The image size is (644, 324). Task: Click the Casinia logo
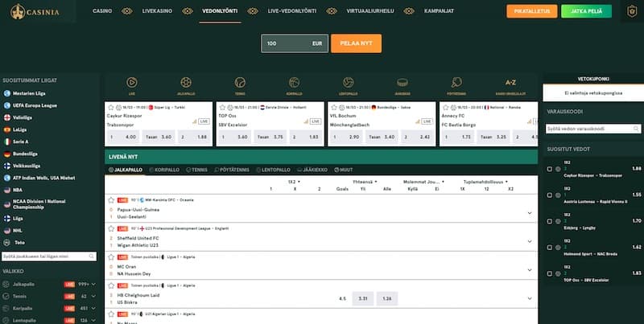35,11
